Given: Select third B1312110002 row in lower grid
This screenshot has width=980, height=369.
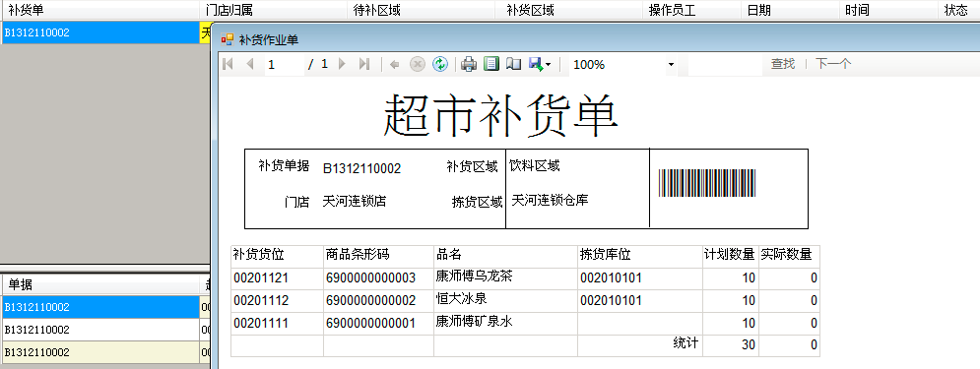Looking at the screenshot, I should (x=100, y=352).
